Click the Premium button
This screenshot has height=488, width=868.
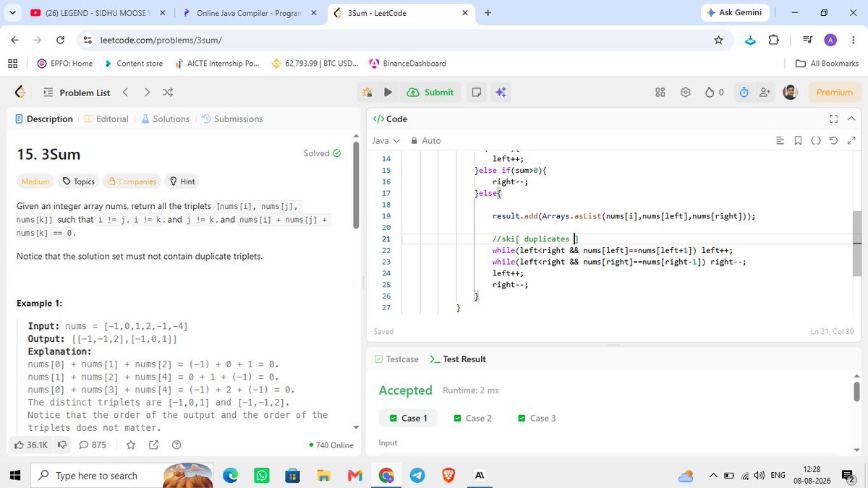834,93
